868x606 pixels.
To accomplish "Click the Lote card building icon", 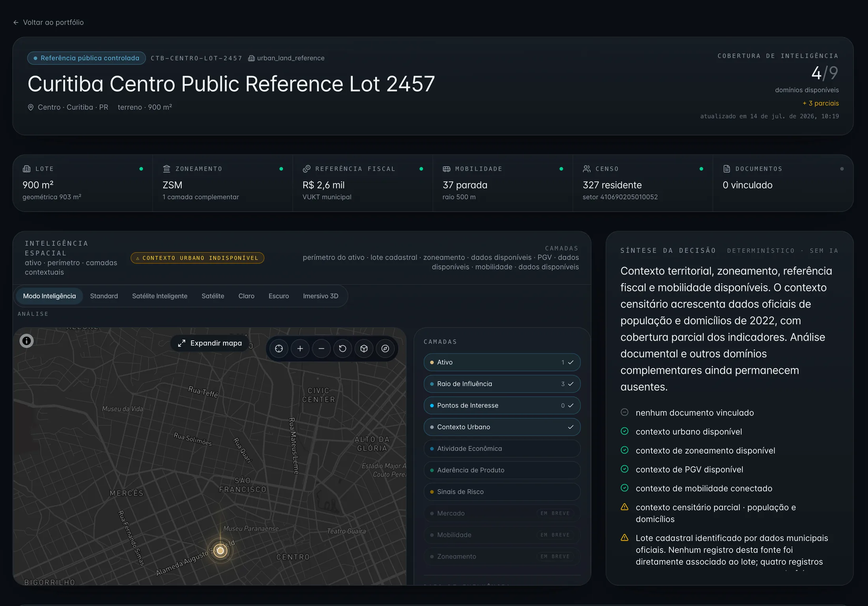I will pos(26,169).
